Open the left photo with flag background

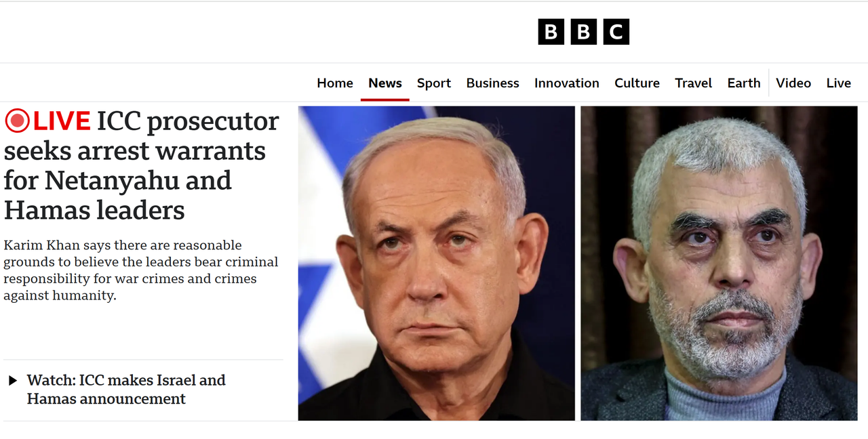point(437,263)
